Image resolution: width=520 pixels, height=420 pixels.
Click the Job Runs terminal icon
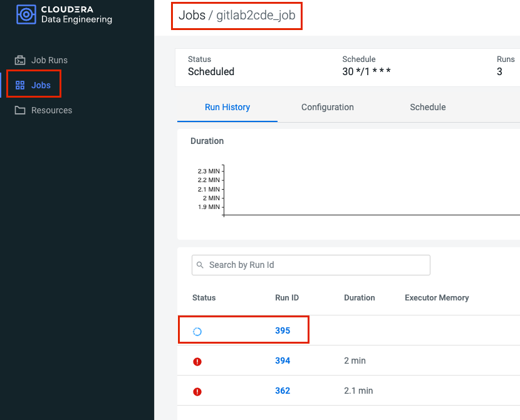coord(20,60)
